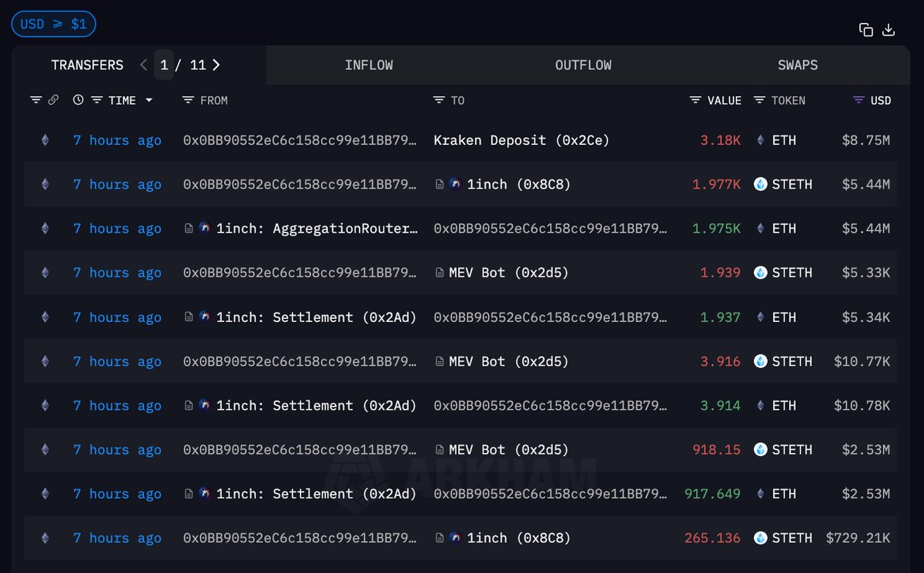Switch to the INFLOW tab
The height and width of the screenshot is (573, 924).
pyautogui.click(x=369, y=65)
